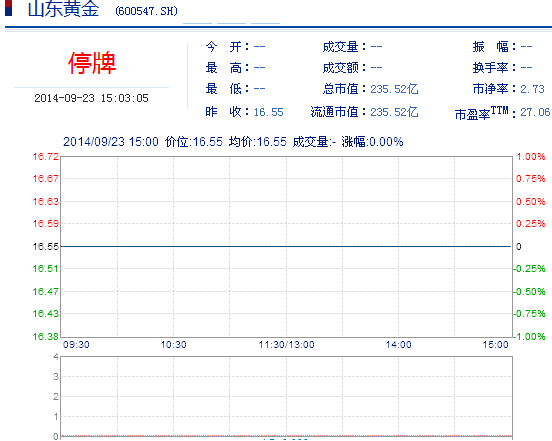Click the chart info line date 2014/09/23 15:00
Image resolution: width=552 pixels, height=441 pixels.
click(x=111, y=142)
